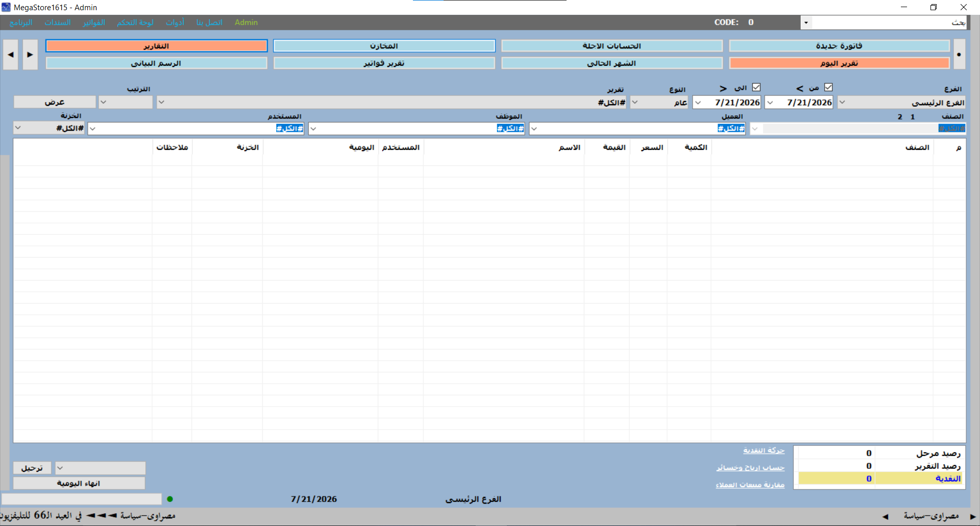Image resolution: width=980 pixels, height=526 pixels.
Task: Open the المخازن stores tab
Action: click(384, 46)
